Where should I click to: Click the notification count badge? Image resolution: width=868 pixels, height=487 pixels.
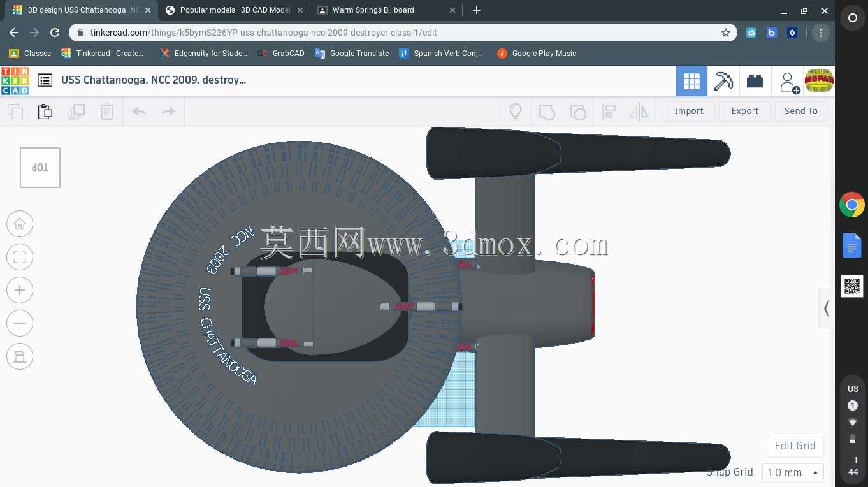pos(853,405)
